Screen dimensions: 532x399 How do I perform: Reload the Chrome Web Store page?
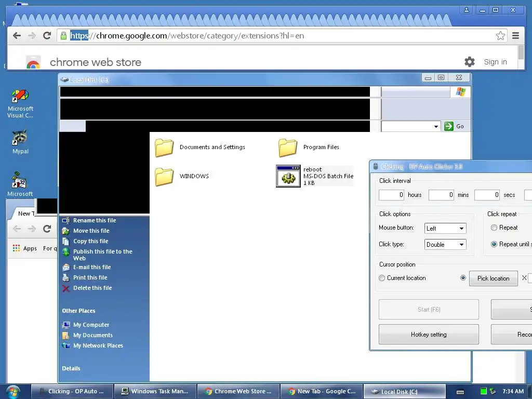47,36
